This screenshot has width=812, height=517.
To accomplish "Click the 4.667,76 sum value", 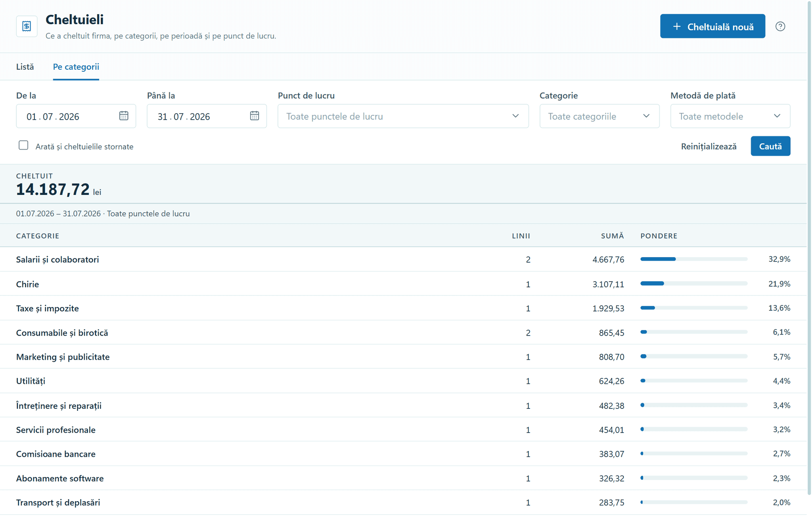I will coord(608,259).
